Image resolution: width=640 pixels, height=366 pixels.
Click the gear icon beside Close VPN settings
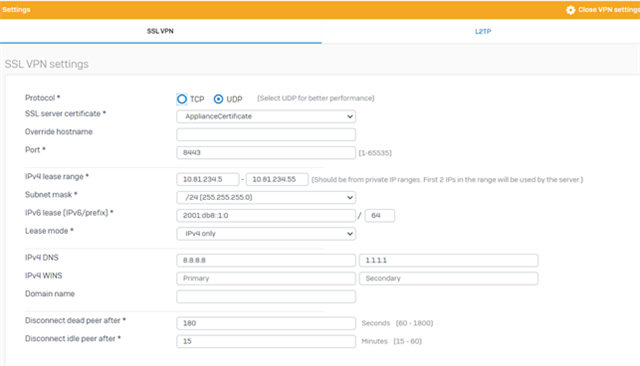pyautogui.click(x=570, y=10)
